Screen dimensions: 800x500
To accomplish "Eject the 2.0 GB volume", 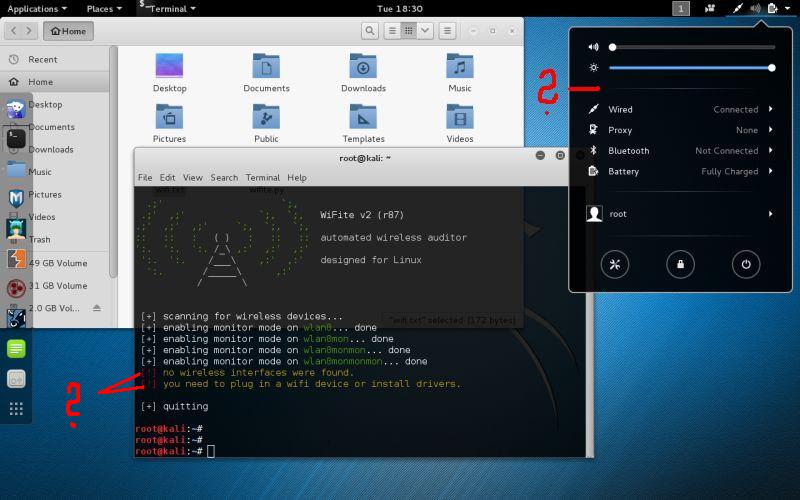I will click(x=97, y=308).
